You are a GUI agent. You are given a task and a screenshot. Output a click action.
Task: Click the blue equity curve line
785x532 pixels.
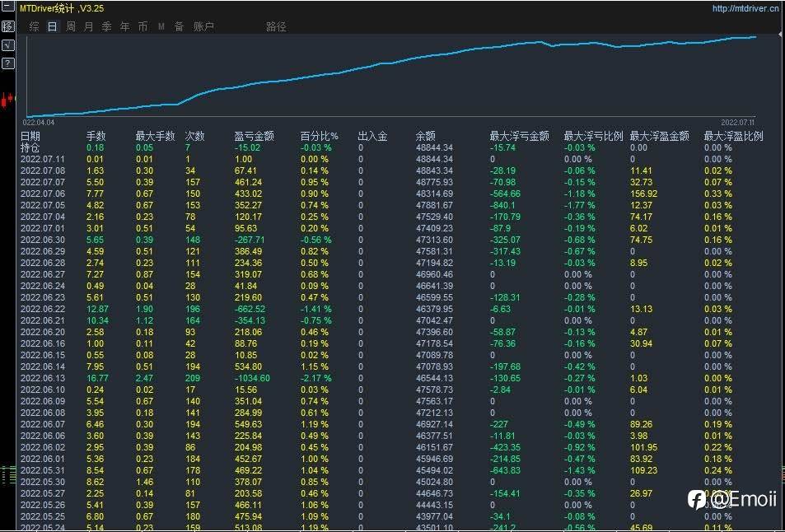pyautogui.click(x=390, y=63)
